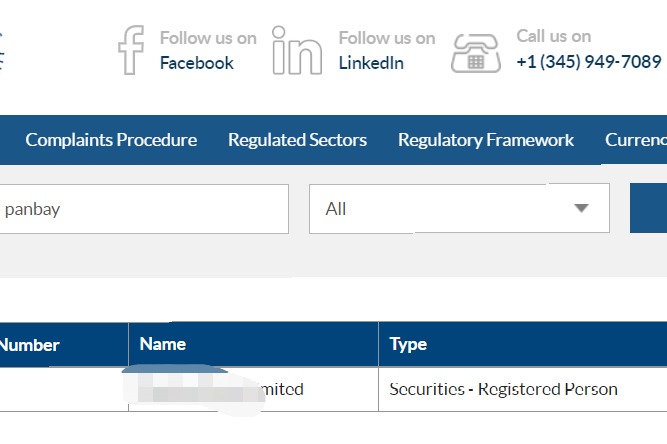Click the Number column header

[30, 345]
